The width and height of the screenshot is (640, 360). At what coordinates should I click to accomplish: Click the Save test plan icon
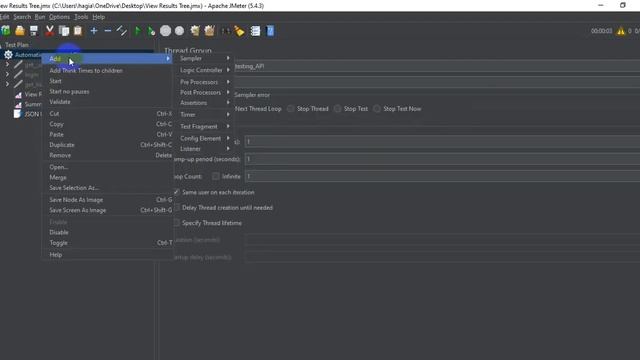[34, 31]
